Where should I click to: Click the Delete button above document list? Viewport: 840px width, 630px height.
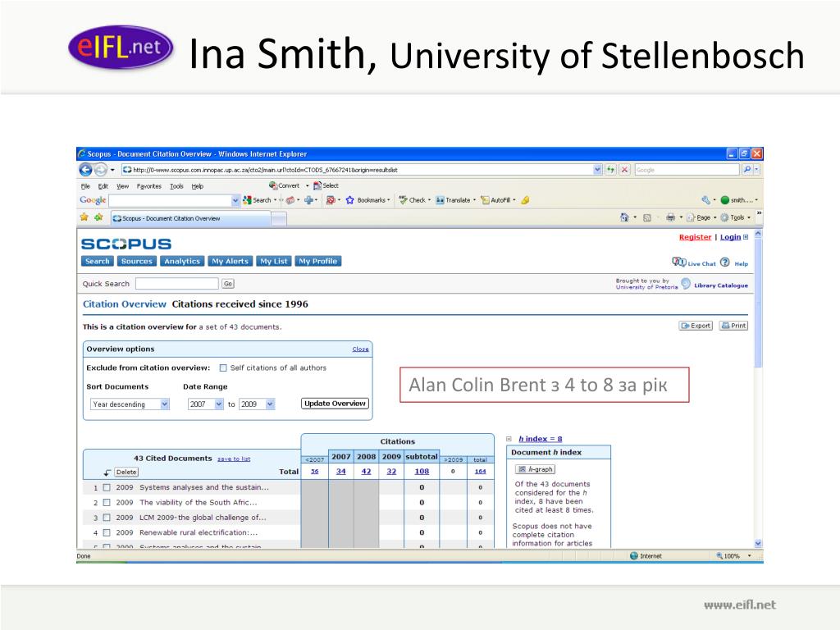pos(126,472)
